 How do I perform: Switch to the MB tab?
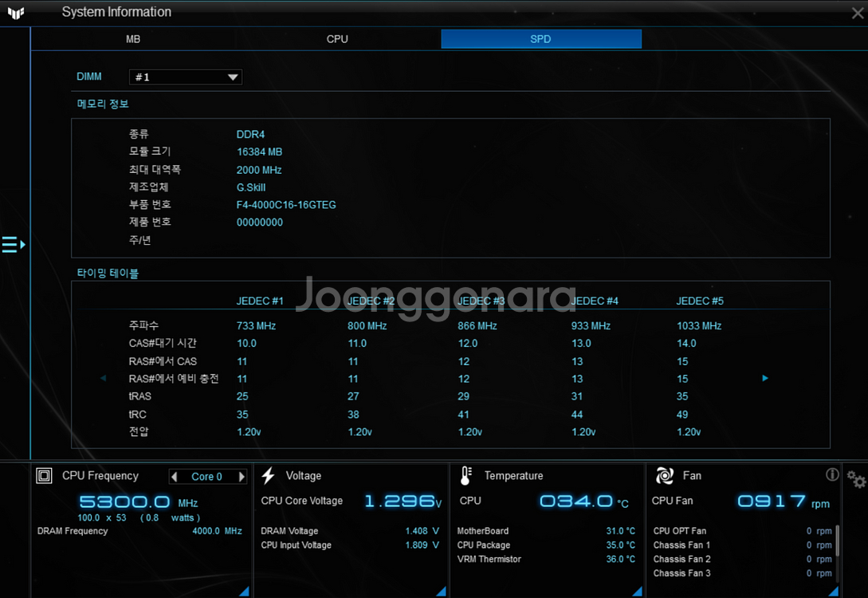[x=133, y=39]
